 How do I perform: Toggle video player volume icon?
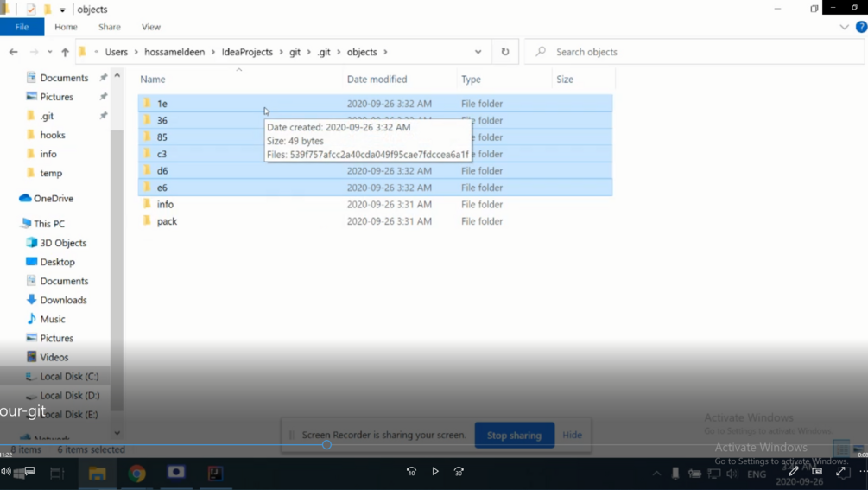(5, 472)
